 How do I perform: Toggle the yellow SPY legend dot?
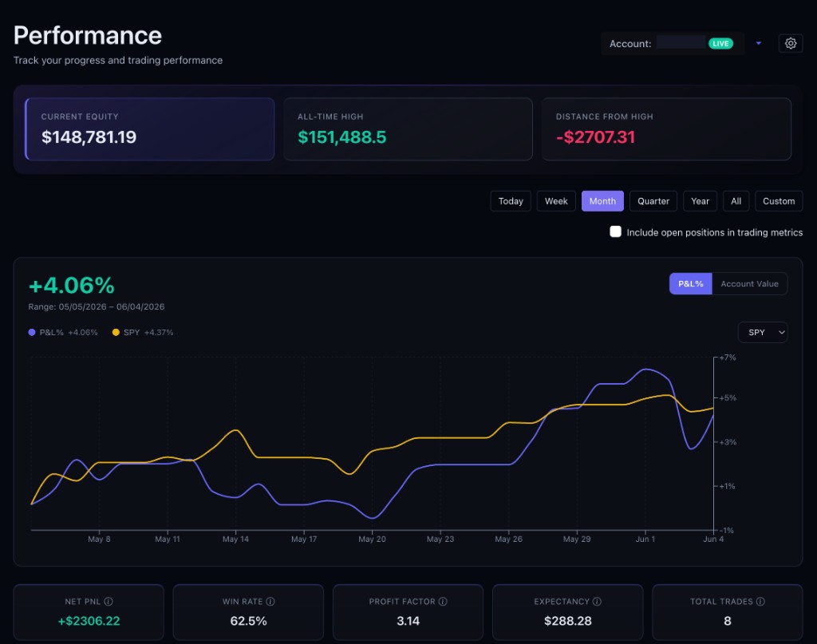(x=116, y=333)
